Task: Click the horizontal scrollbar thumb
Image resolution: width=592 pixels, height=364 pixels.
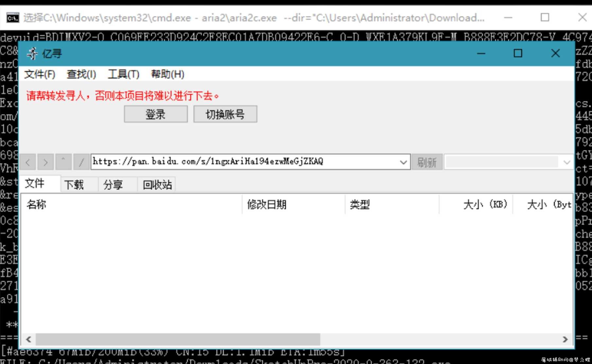Action: (178, 339)
